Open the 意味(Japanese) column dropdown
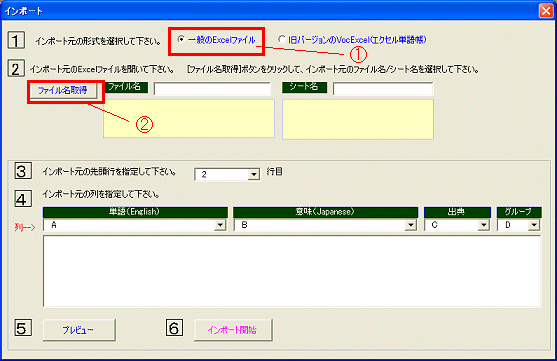This screenshot has height=361, width=557. 411,225
